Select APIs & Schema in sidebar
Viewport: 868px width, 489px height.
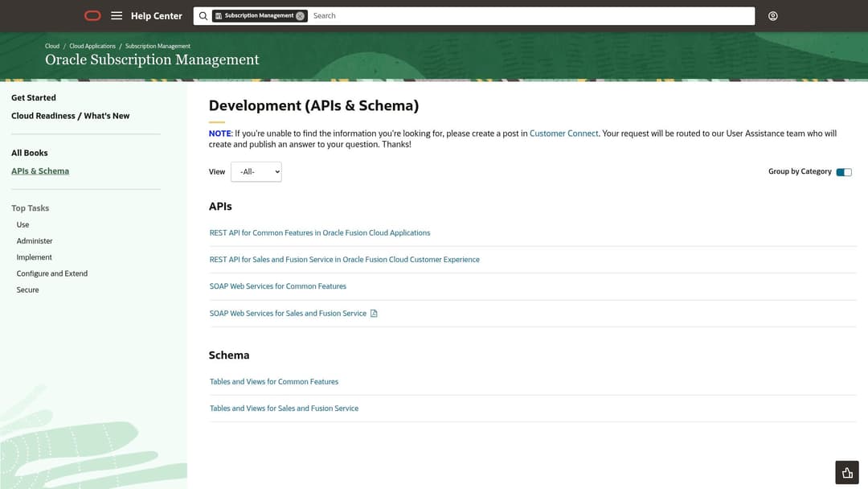point(40,171)
